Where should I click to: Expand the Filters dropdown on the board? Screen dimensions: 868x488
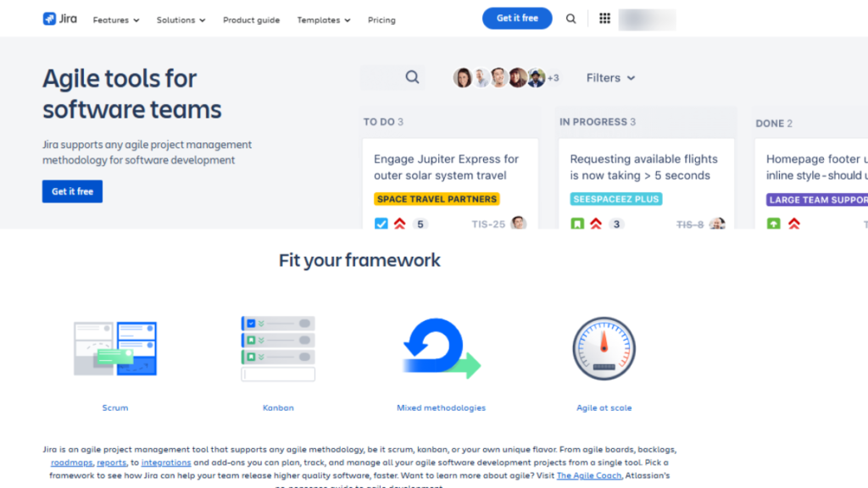click(x=610, y=77)
